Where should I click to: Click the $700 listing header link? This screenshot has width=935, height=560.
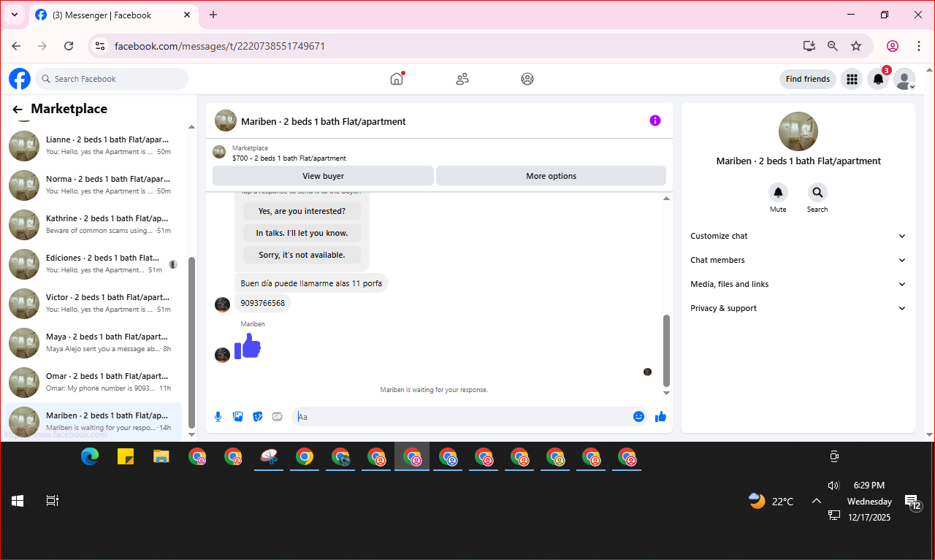(289, 158)
